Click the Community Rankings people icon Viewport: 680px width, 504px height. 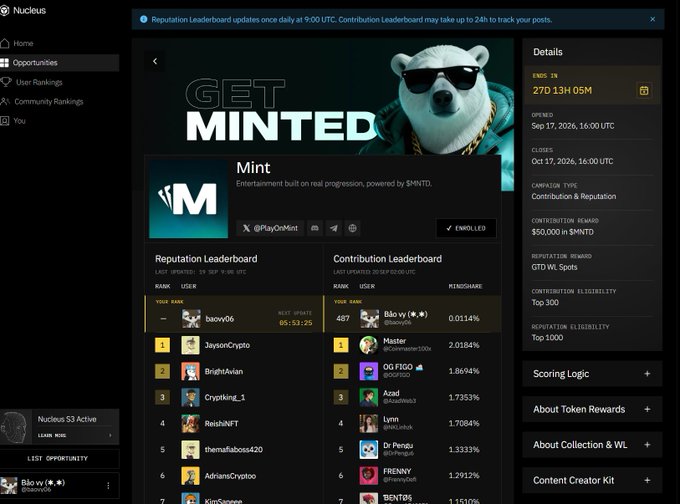pos(5,101)
